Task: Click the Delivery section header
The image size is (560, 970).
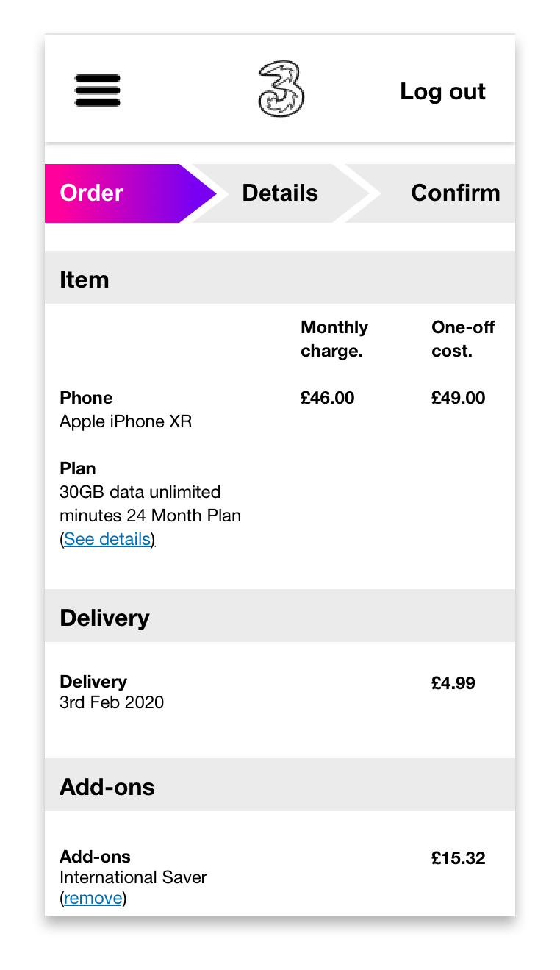Action: pos(104,618)
